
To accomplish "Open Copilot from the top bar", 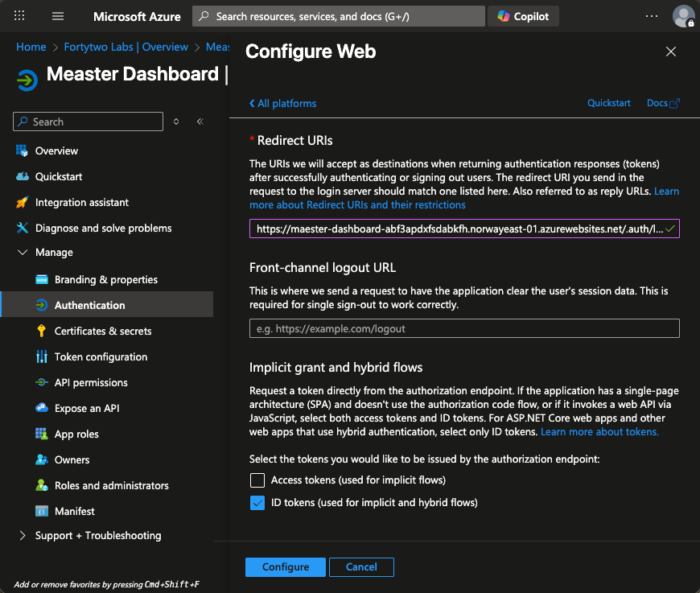I will click(524, 16).
